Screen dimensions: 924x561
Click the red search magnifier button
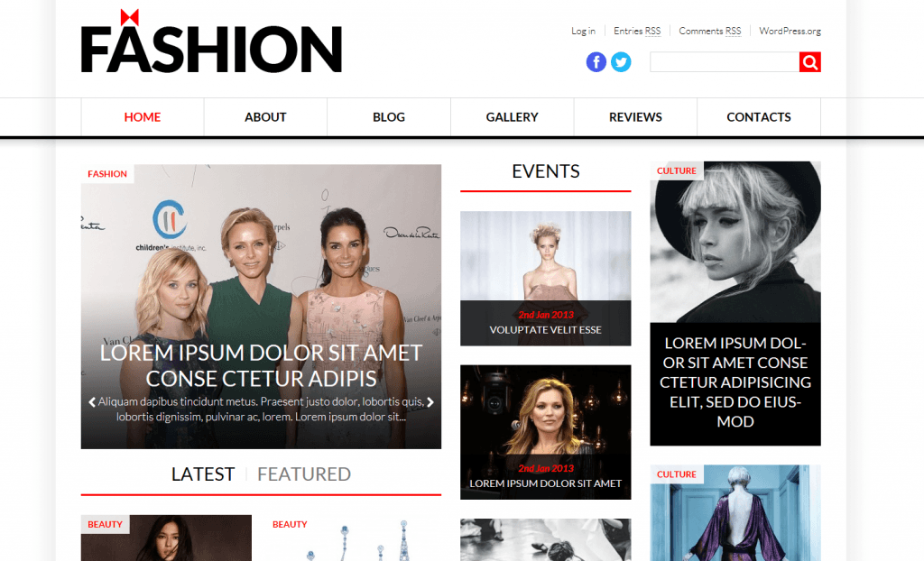(x=809, y=62)
